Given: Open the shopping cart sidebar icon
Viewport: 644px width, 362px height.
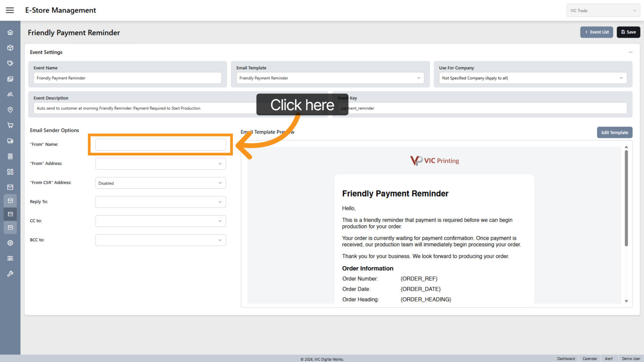Looking at the screenshot, I should point(10,125).
